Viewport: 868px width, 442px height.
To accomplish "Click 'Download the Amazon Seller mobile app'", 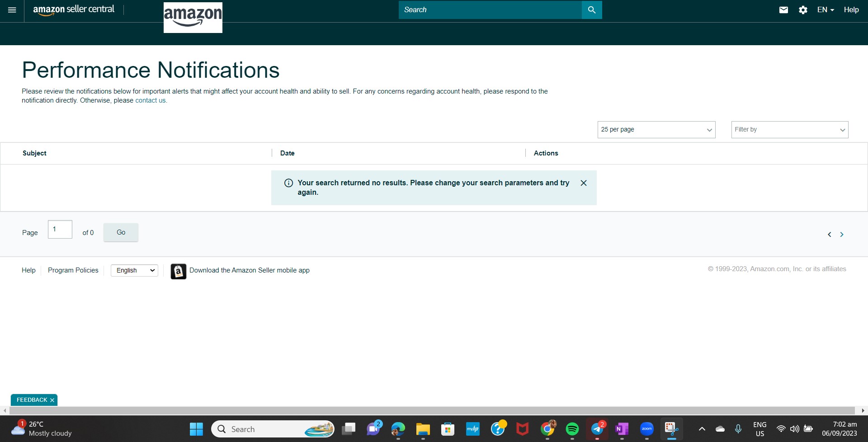I will pyautogui.click(x=250, y=270).
